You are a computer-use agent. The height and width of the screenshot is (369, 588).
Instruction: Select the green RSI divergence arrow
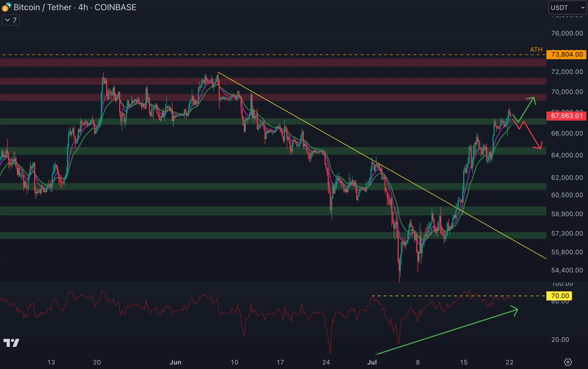[448, 331]
